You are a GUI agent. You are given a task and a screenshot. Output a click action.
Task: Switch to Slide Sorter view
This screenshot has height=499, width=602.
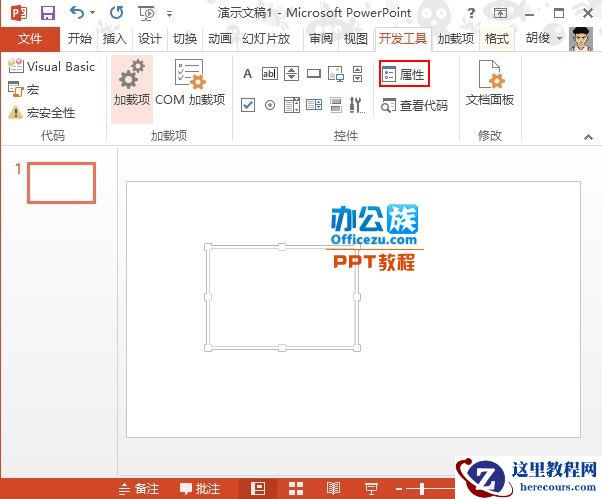pos(296,489)
